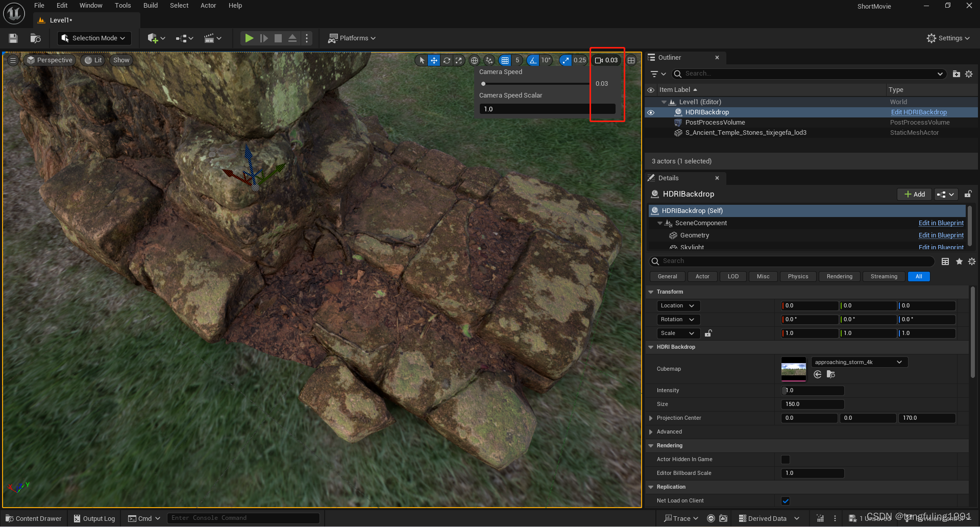Show only favorites star in Details
Viewport: 980px width, 527px height.
click(x=959, y=261)
